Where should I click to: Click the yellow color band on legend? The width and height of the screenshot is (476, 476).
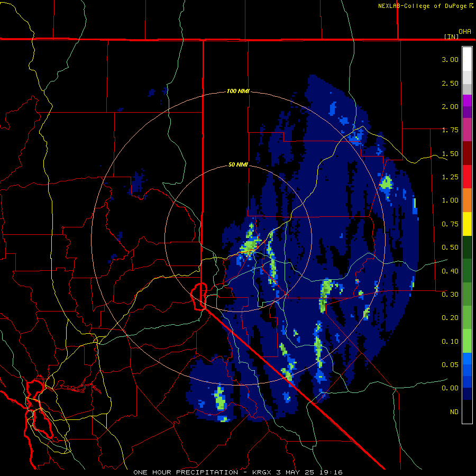(467, 224)
